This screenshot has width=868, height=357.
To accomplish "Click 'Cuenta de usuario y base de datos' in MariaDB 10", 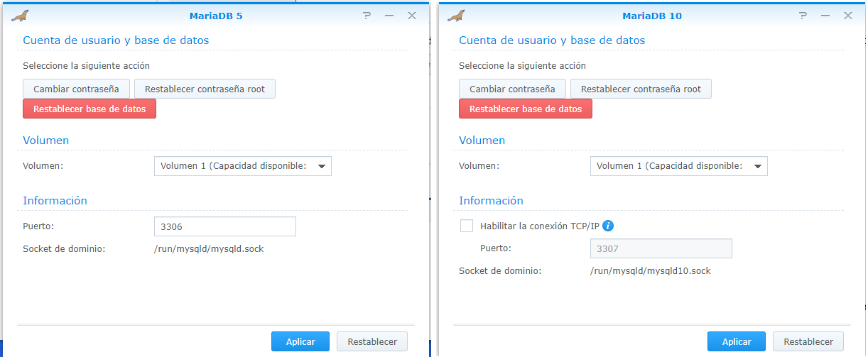I will (x=552, y=40).
